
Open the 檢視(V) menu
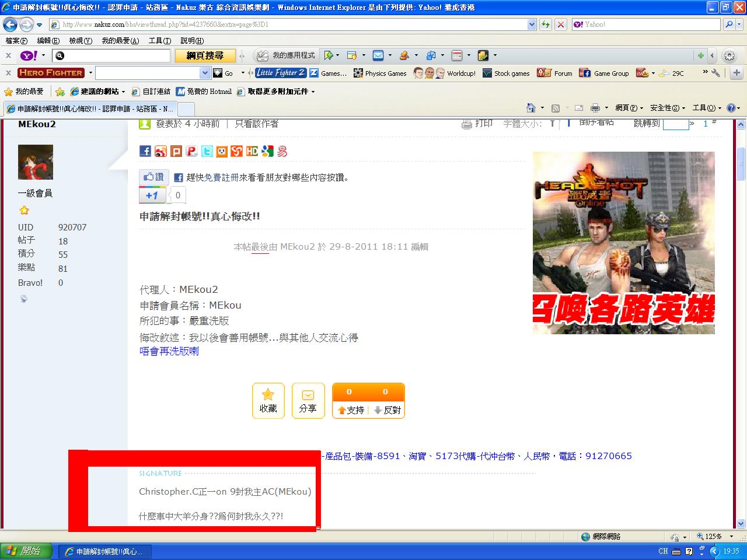[81, 41]
